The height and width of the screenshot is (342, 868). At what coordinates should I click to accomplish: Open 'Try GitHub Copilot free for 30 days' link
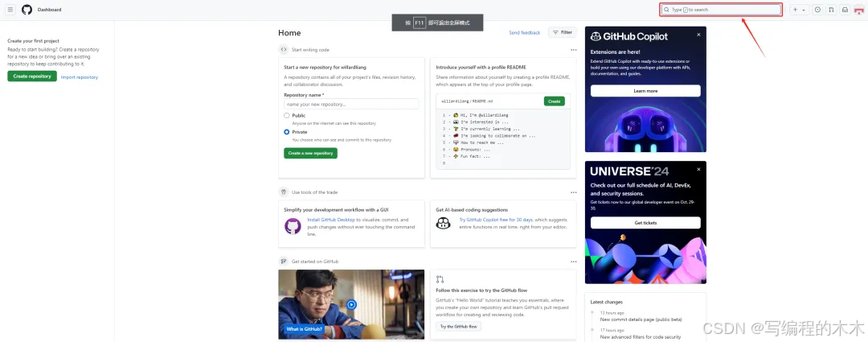pyautogui.click(x=496, y=220)
